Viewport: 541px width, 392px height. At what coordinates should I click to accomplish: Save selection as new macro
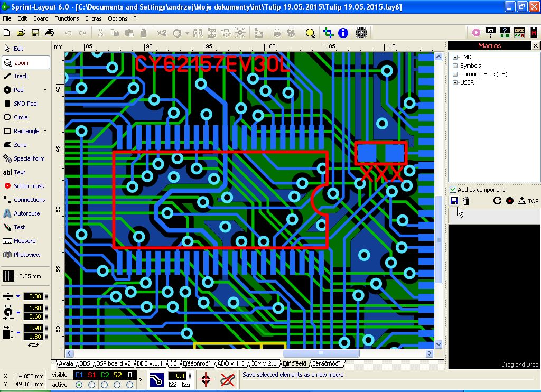(454, 201)
